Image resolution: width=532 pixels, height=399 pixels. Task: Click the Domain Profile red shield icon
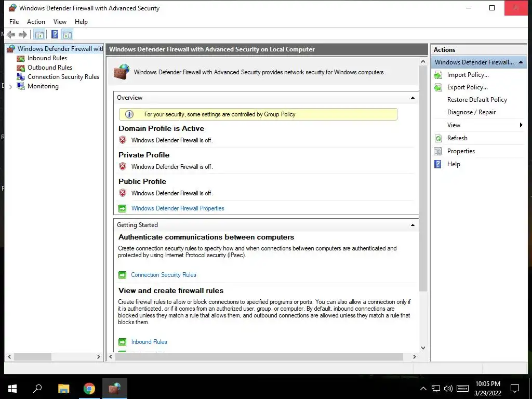[123, 140]
